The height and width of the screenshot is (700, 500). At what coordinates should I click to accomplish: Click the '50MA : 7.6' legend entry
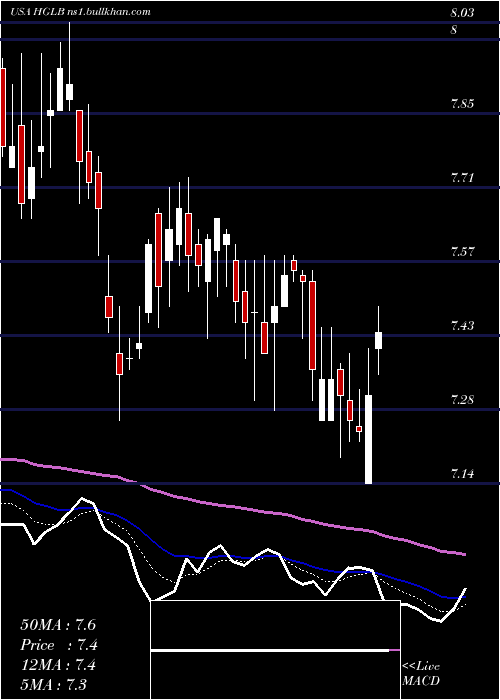(58, 625)
